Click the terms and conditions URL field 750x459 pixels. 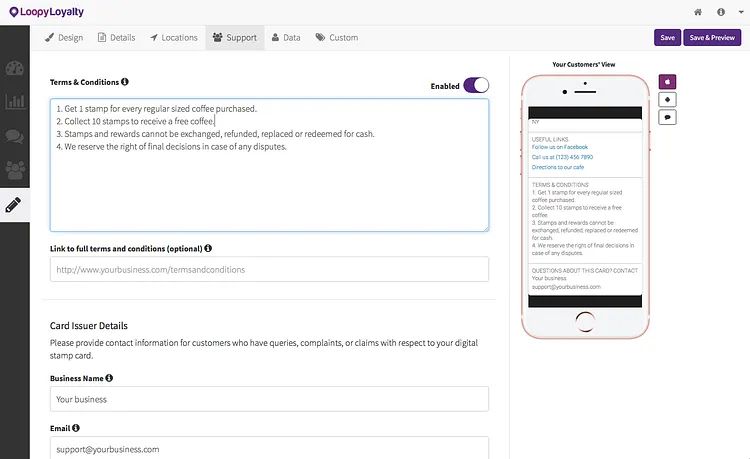[269, 269]
